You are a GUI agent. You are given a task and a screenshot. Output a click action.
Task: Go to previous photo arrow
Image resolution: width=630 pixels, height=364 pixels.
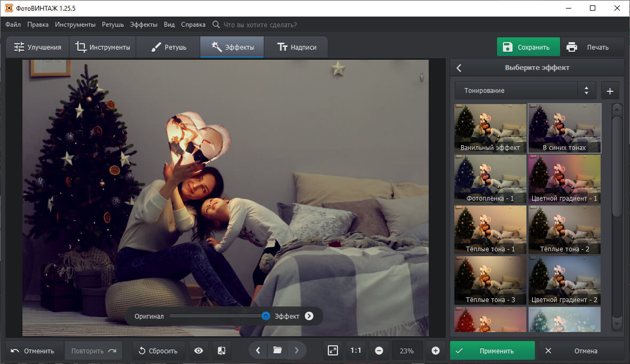click(258, 351)
